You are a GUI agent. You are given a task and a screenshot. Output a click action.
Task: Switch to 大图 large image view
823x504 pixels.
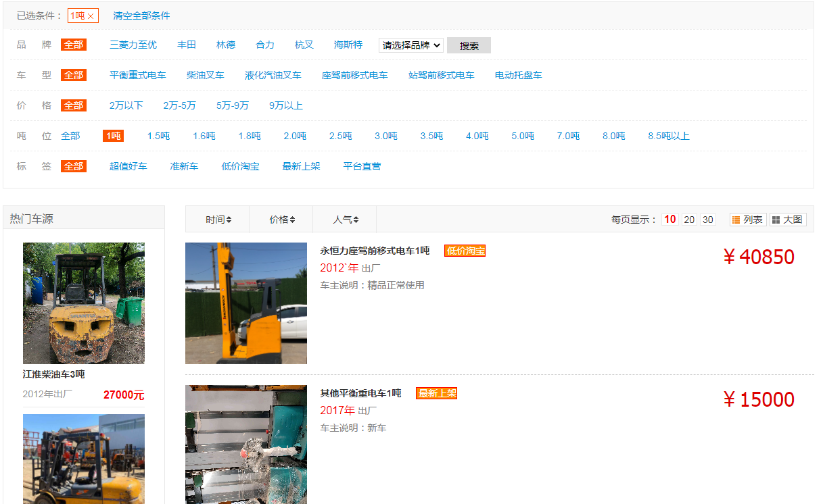788,220
